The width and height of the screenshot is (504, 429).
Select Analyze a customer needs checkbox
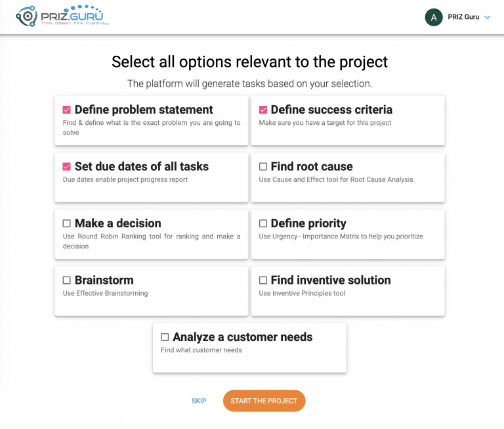165,337
